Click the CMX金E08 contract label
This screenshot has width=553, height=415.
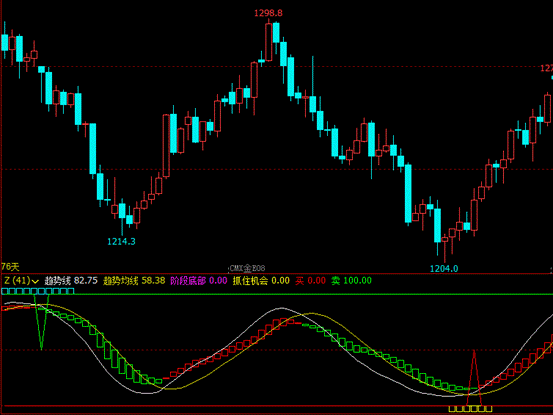coord(247,269)
